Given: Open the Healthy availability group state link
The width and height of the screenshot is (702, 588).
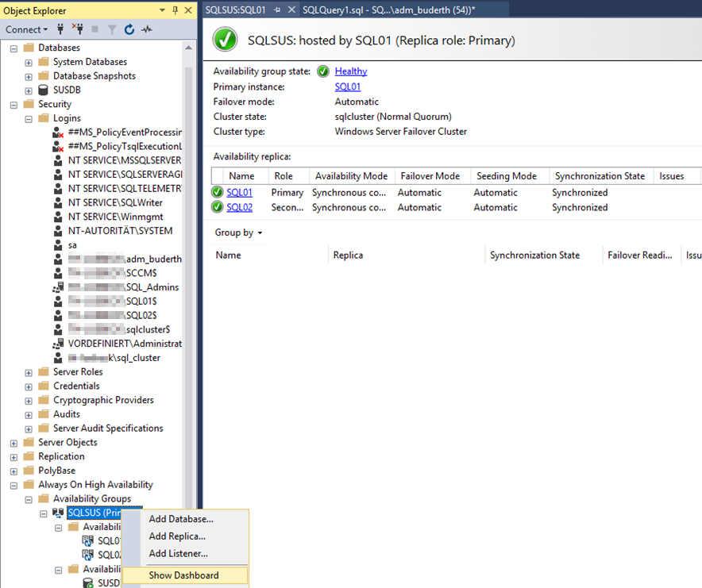Looking at the screenshot, I should [x=351, y=71].
